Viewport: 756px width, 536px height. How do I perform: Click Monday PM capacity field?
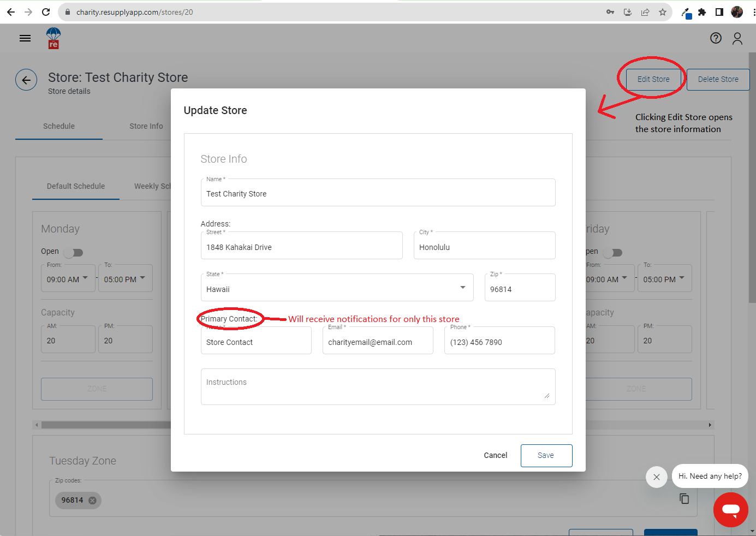[126, 340]
